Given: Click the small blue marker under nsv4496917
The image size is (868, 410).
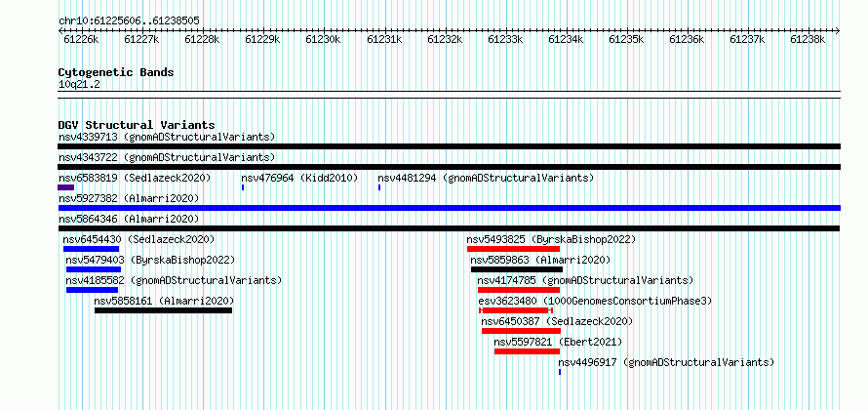Looking at the screenshot, I should coord(560,372).
